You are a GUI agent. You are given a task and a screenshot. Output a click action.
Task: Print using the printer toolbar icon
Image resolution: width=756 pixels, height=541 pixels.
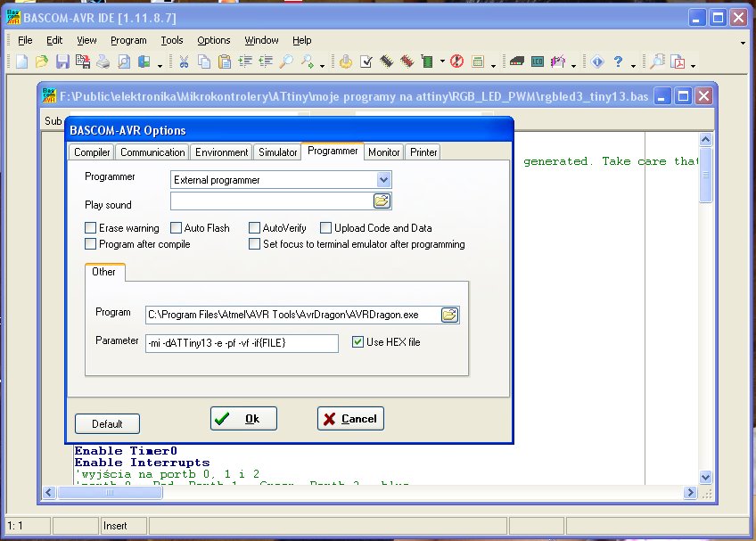click(x=103, y=61)
